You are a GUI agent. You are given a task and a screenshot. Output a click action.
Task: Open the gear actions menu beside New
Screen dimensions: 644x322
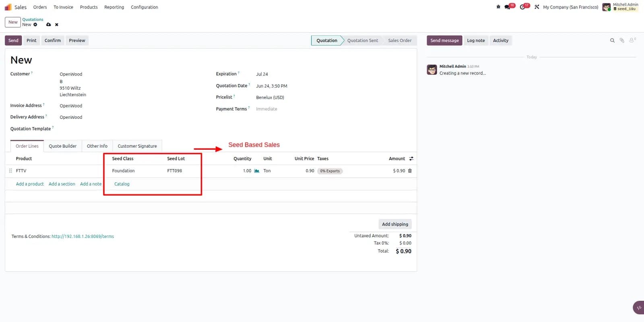(35, 25)
